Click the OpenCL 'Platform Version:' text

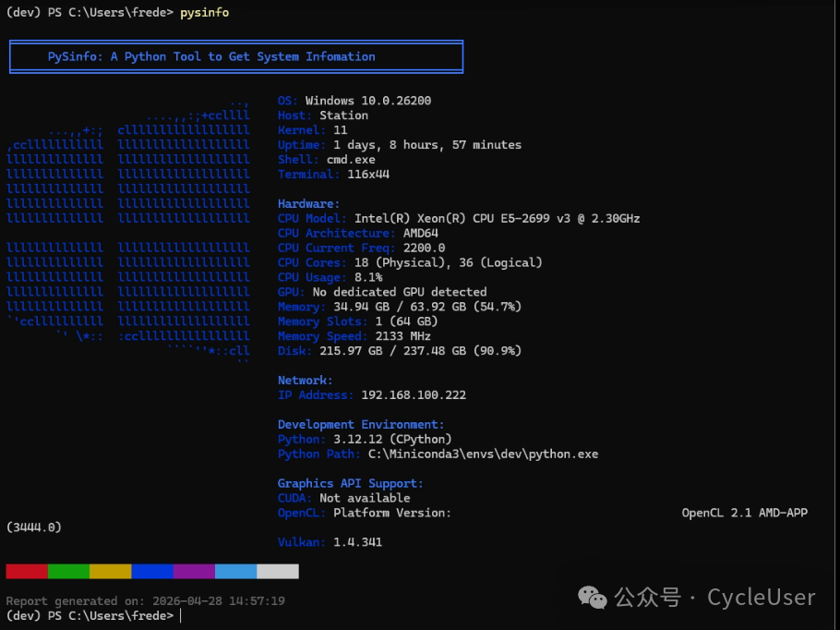[392, 513]
